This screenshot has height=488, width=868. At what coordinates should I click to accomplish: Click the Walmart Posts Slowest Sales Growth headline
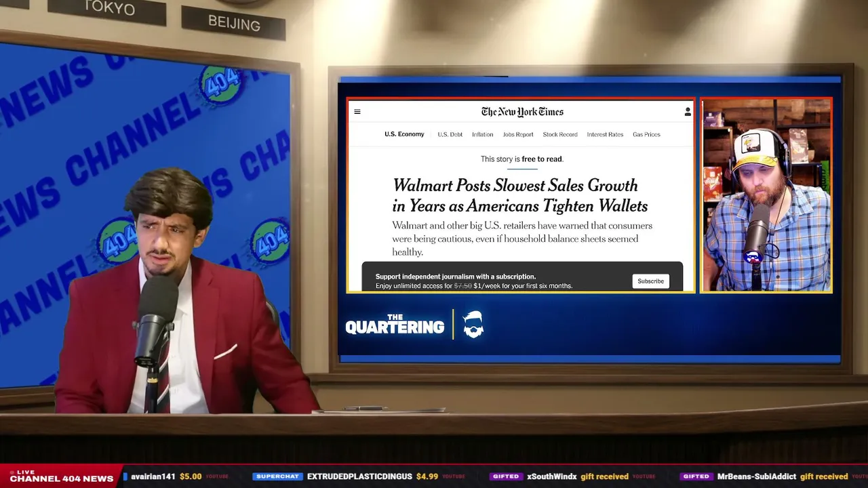(520, 195)
